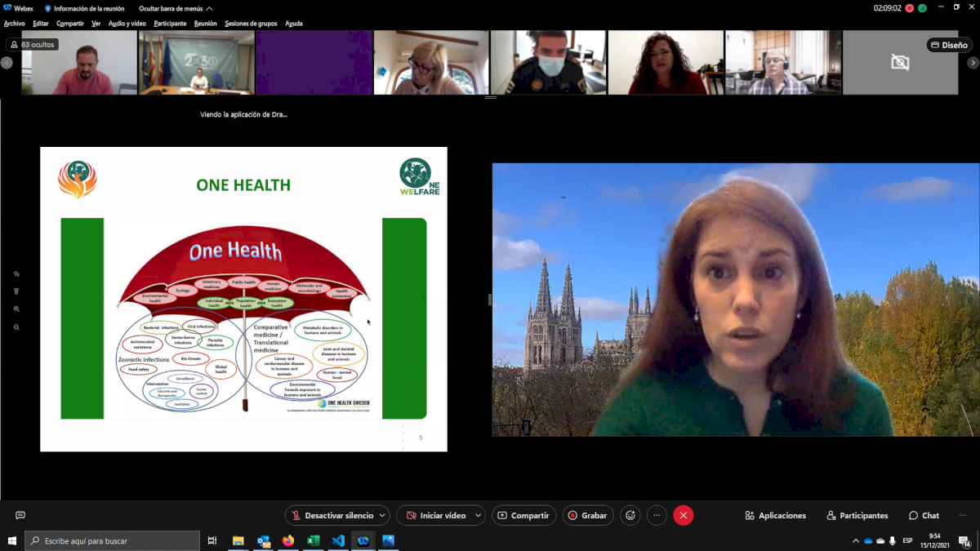Open the more options ellipsis button

pos(657,516)
